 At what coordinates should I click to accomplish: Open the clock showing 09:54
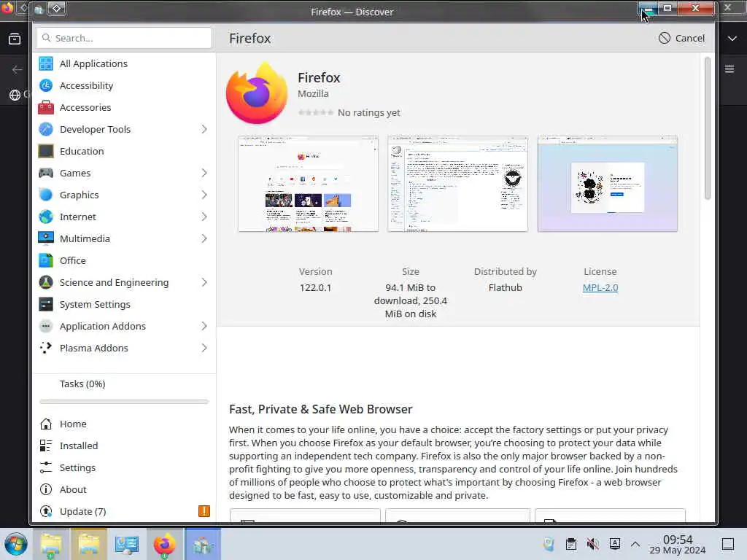[x=678, y=544]
